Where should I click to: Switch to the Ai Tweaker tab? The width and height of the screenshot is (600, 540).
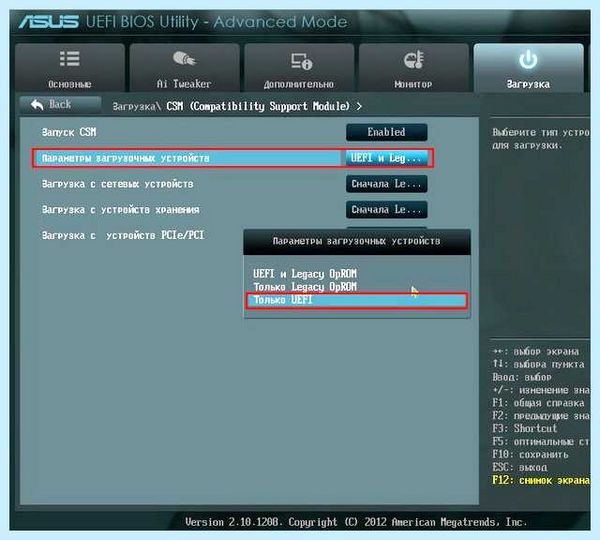[184, 68]
